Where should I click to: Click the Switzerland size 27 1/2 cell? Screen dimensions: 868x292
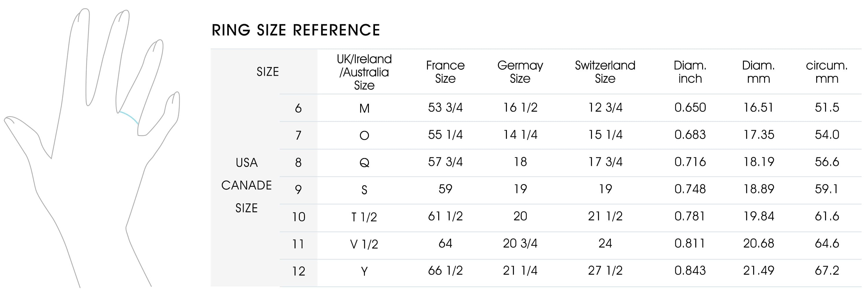tap(605, 271)
